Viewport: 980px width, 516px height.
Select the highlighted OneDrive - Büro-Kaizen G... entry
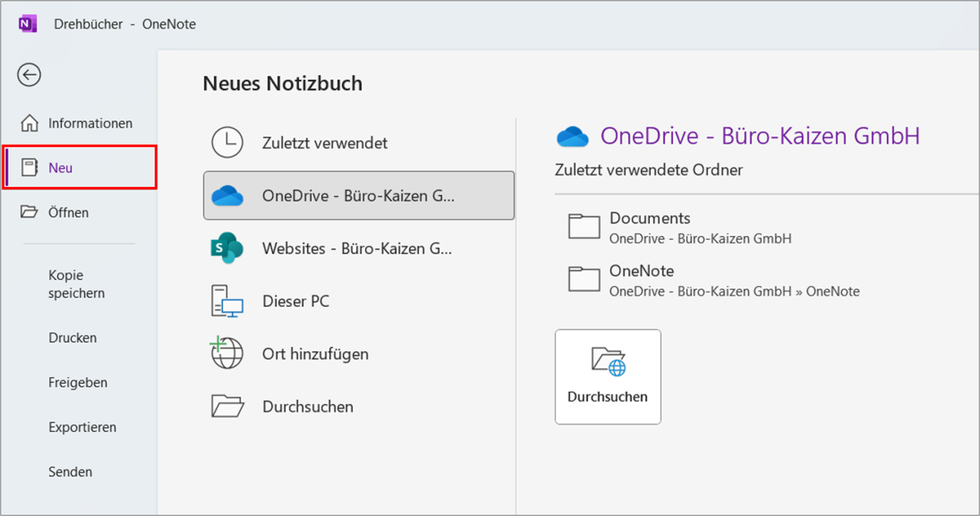[x=358, y=195]
